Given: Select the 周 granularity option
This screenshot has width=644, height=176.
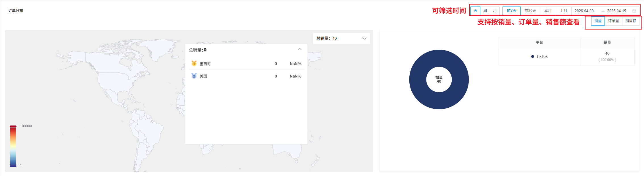Looking at the screenshot, I should [485, 11].
